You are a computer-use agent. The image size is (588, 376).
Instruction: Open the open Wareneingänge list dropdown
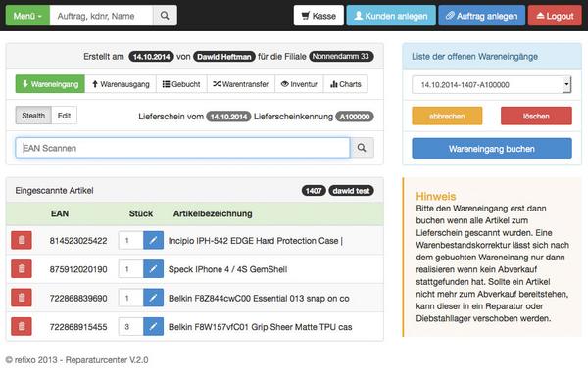491,84
